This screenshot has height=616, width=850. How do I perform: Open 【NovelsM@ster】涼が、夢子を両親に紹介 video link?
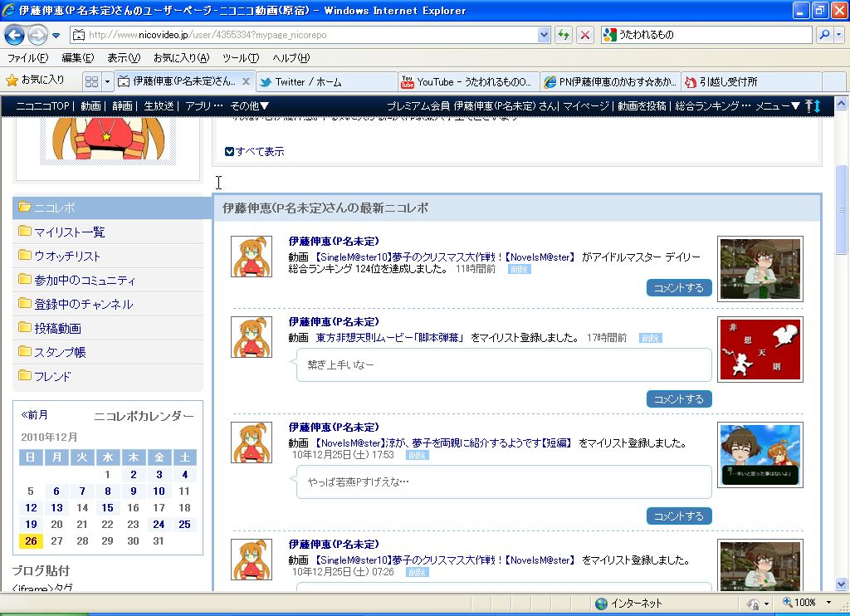pos(443,443)
